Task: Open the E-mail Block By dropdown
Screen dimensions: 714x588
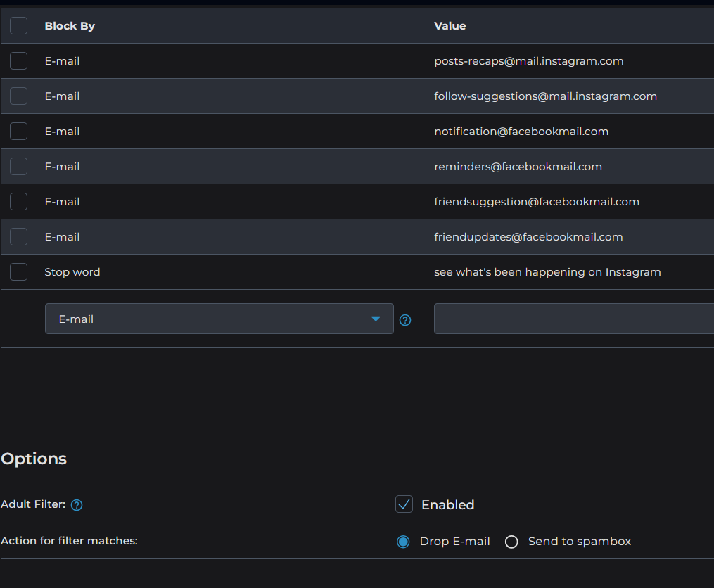Action: click(219, 319)
